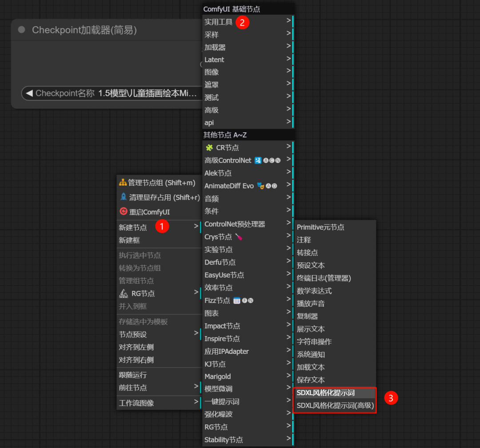Viewport: 480px width, 448px height.
Task: Click the mask icon beside AnimateDiff Evo
Action: tap(260, 186)
